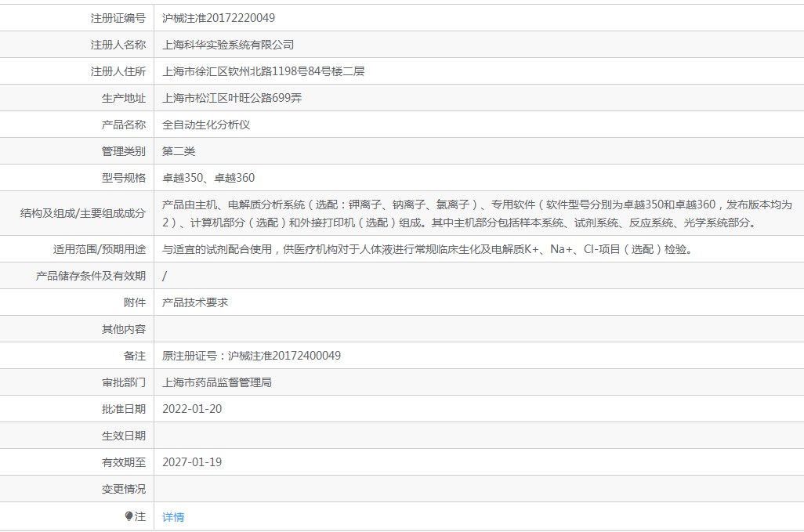This screenshot has height=532, width=804.
Task: Select registration number 沪械注准20172220049
Action: (x=219, y=18)
